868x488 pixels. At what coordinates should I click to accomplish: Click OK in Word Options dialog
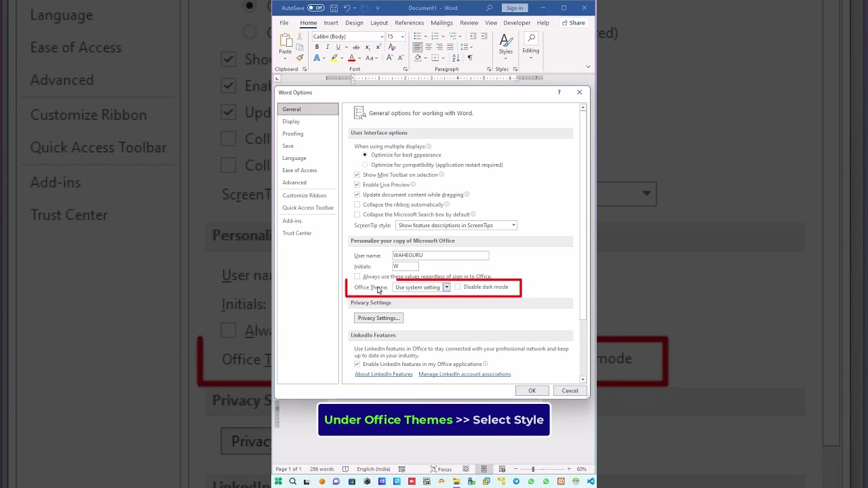[x=532, y=391]
